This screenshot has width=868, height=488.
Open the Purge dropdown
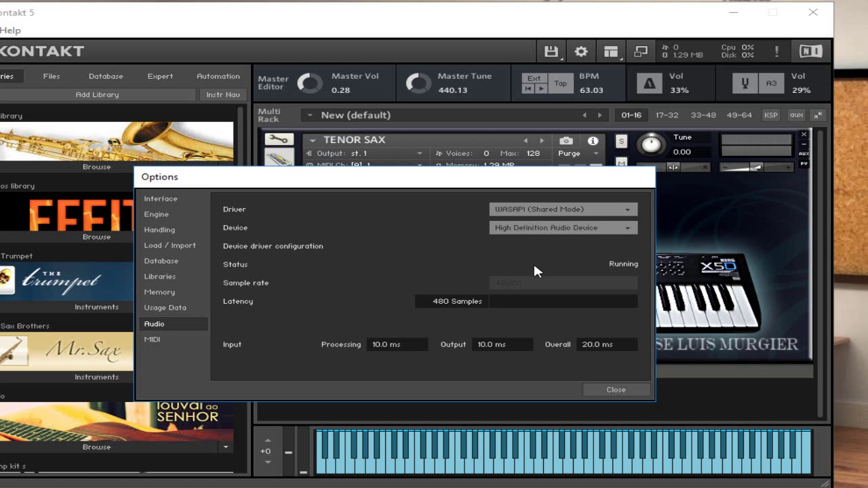(x=578, y=153)
